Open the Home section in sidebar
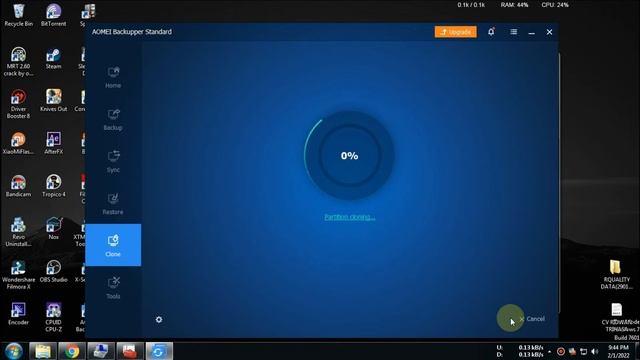 113,77
